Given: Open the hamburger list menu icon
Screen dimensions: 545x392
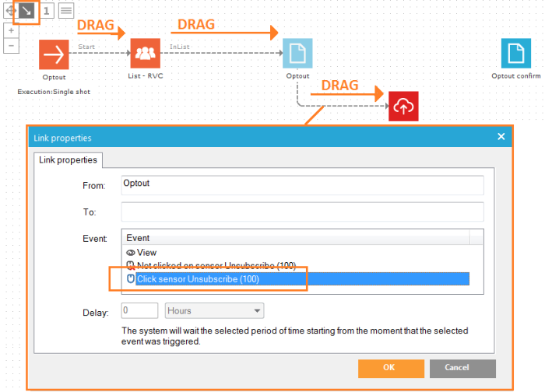Looking at the screenshot, I should [66, 11].
